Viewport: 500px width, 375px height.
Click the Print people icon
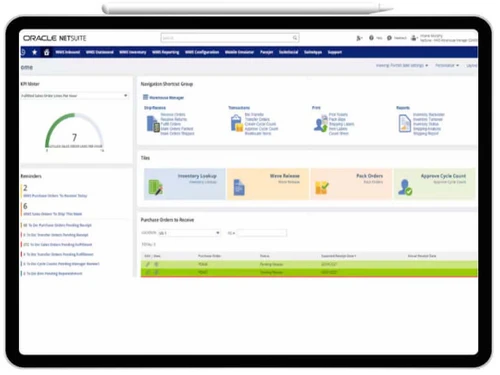[320, 123]
